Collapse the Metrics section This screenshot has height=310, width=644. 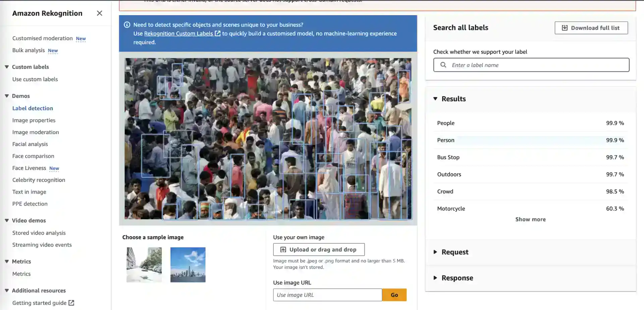(x=7, y=261)
